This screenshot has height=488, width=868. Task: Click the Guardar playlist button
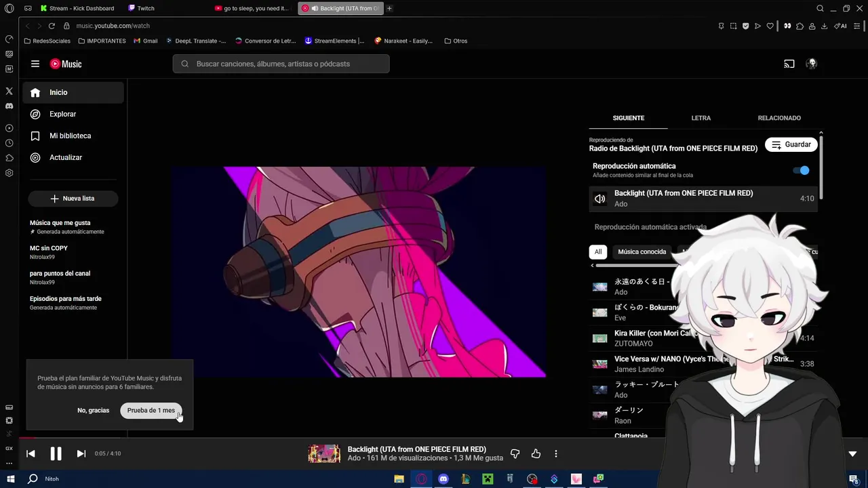coord(791,144)
